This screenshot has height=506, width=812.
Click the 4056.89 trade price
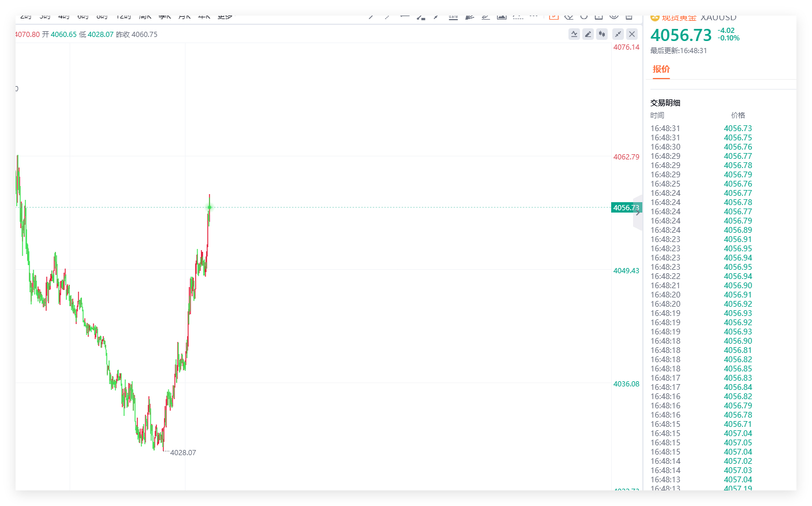pos(738,230)
